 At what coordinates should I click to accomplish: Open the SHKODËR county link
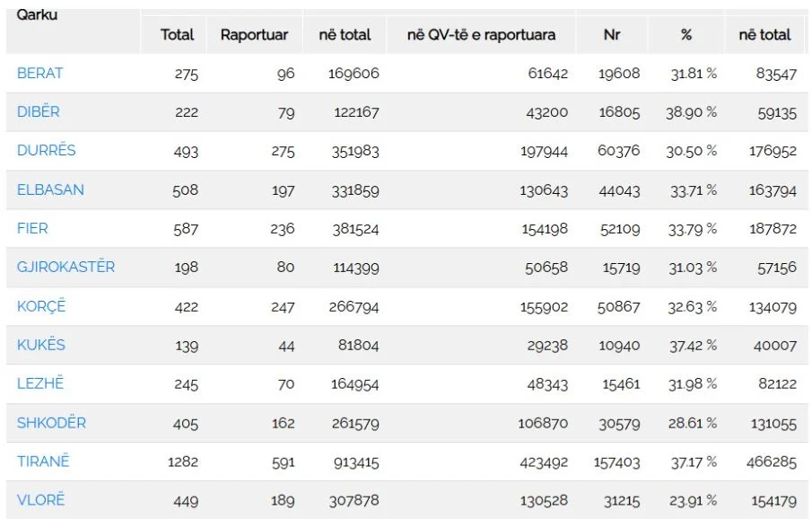click(x=51, y=423)
